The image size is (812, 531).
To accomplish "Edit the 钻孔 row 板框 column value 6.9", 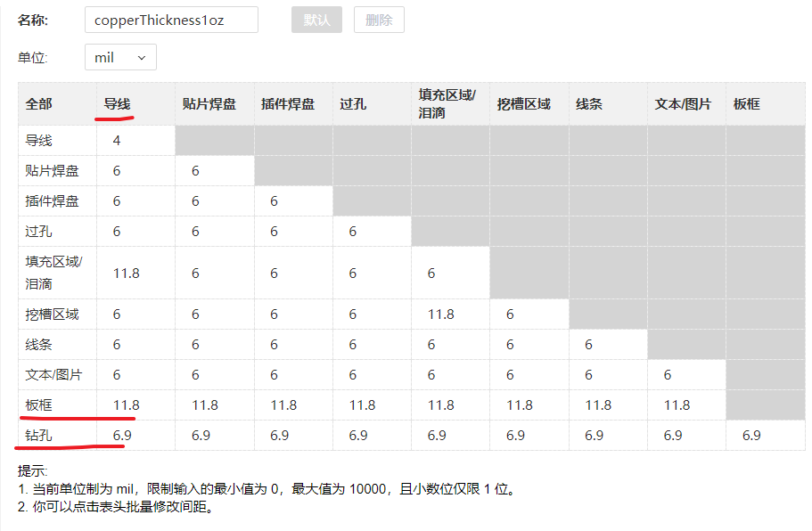I will [766, 436].
